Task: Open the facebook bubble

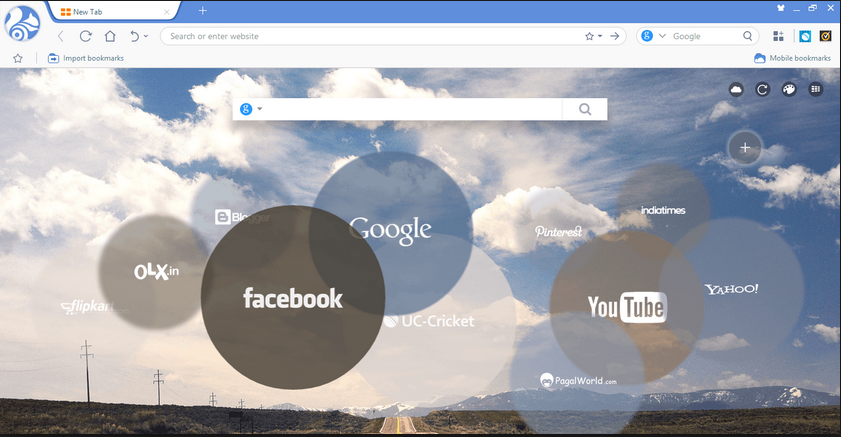Action: pos(293,298)
